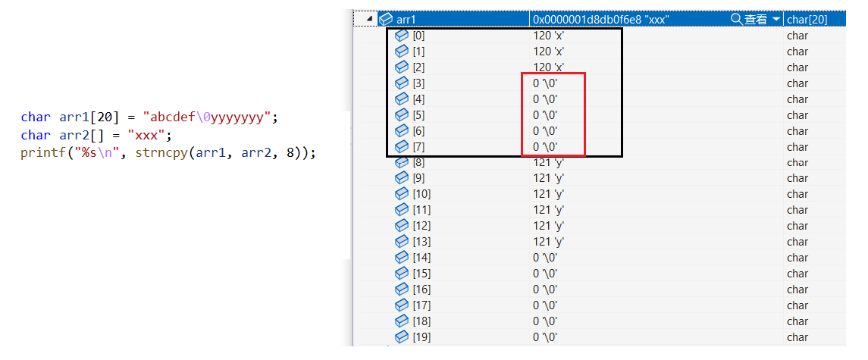Select the cube icon for element [10]
Viewport: 868px width, 360px height.
[x=402, y=194]
